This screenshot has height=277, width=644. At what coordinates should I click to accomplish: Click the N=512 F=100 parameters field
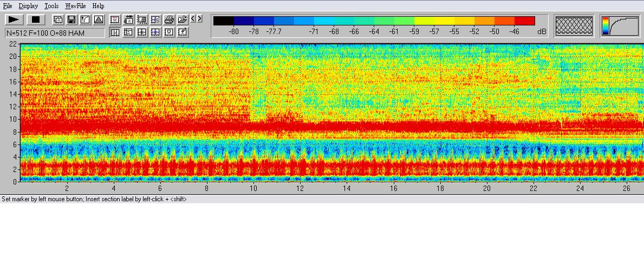tap(54, 33)
